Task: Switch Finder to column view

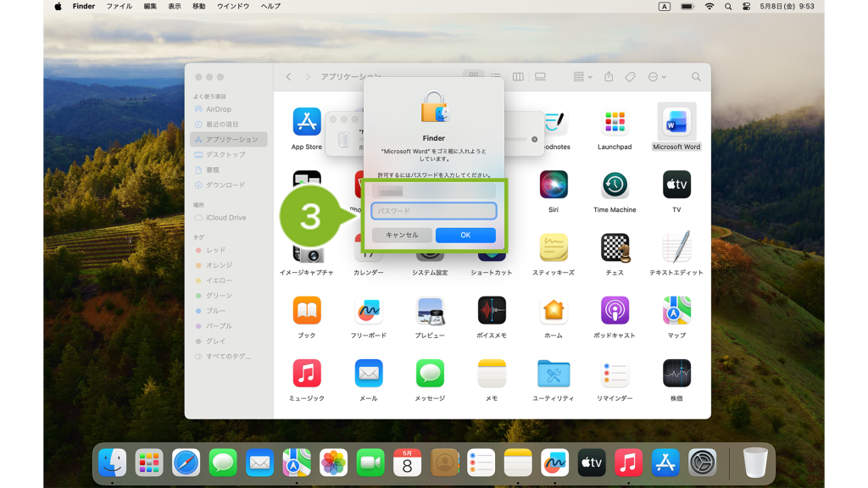Action: [518, 77]
